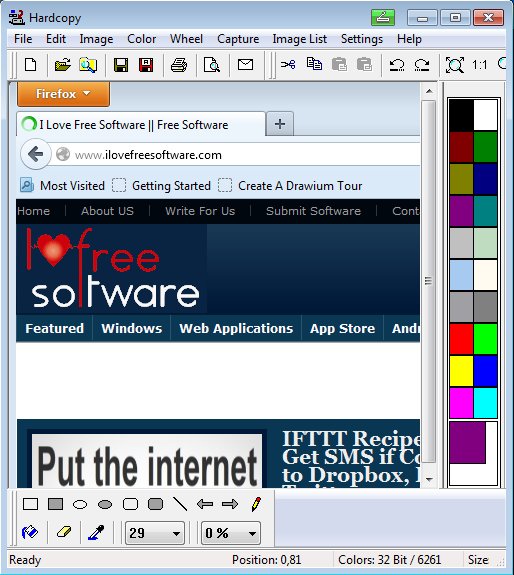Click the scroll down arrow of image view
Viewport: 514px width, 575px height.
429,479
